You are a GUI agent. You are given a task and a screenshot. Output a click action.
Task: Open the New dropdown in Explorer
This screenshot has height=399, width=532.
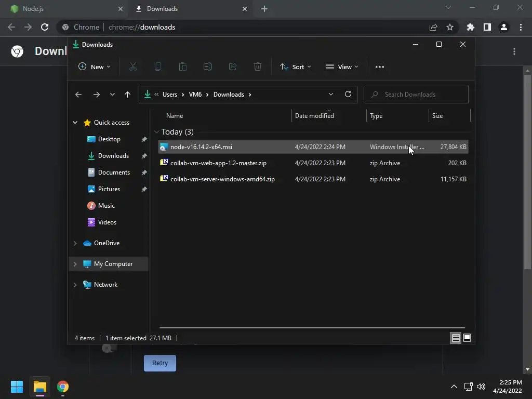pos(95,67)
